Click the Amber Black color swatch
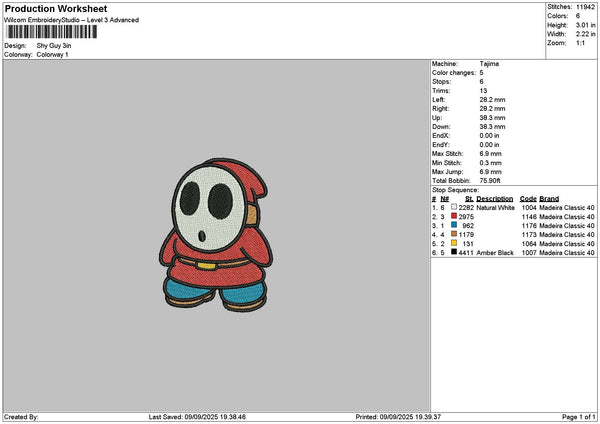This screenshot has width=600, height=424. pos(454,252)
